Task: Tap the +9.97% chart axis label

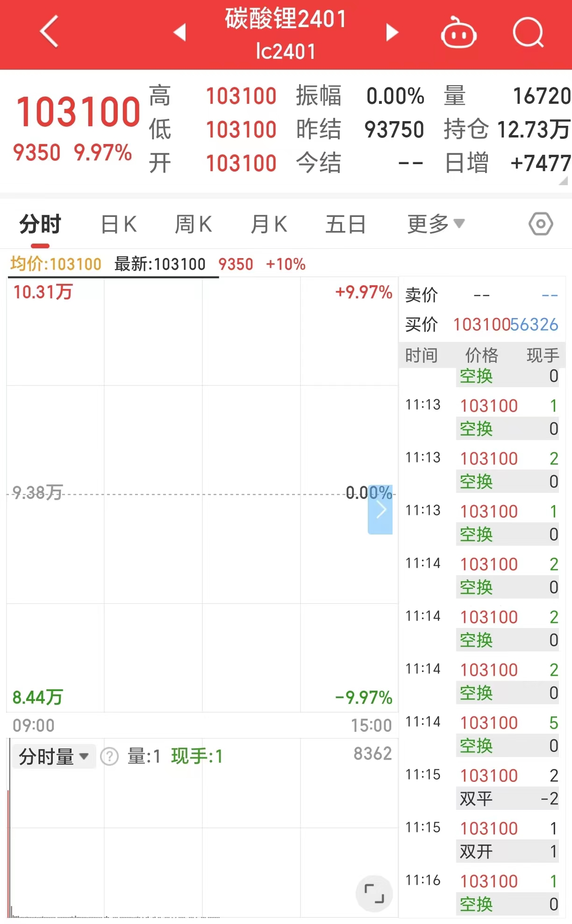Action: pos(364,292)
